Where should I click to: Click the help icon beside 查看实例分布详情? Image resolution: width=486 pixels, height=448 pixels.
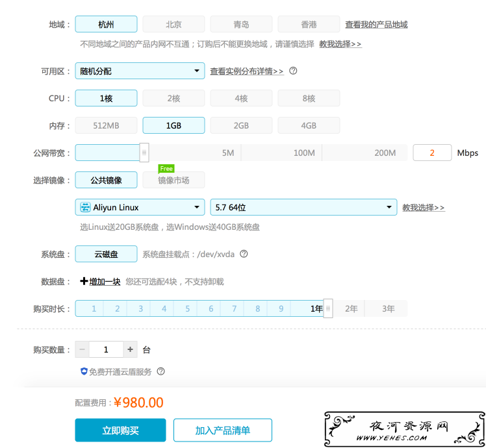coord(293,71)
